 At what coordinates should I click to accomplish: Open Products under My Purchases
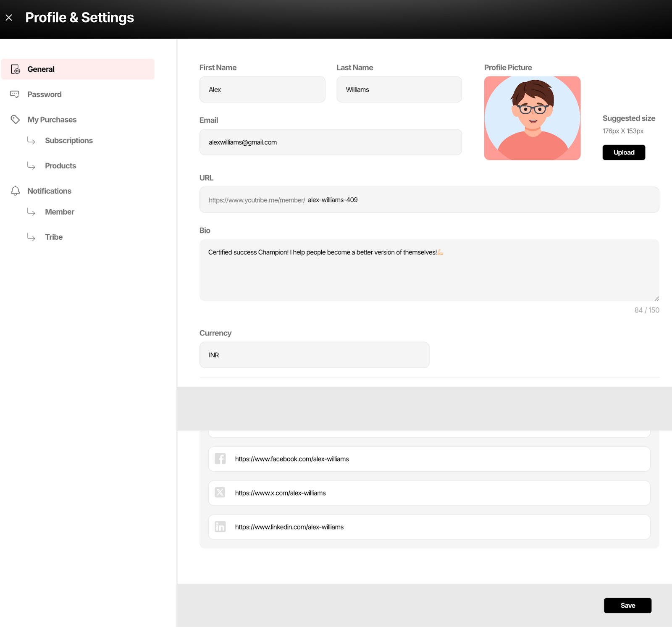(x=60, y=166)
